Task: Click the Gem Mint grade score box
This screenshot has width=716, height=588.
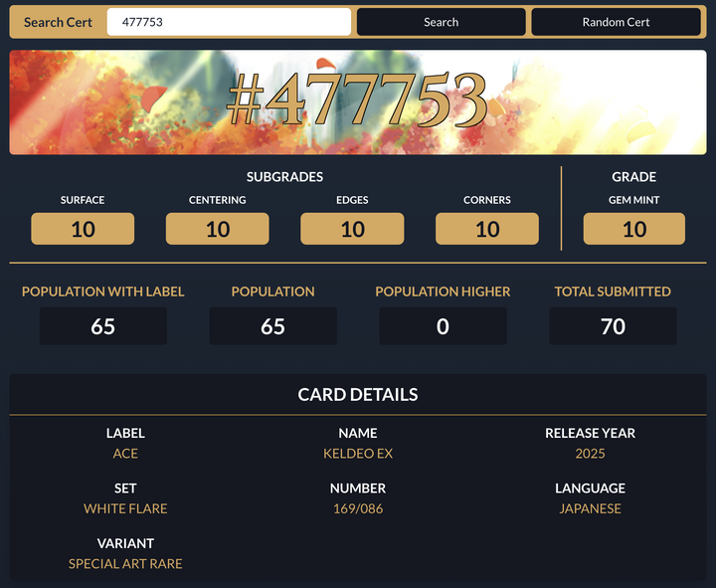Action: coord(634,229)
